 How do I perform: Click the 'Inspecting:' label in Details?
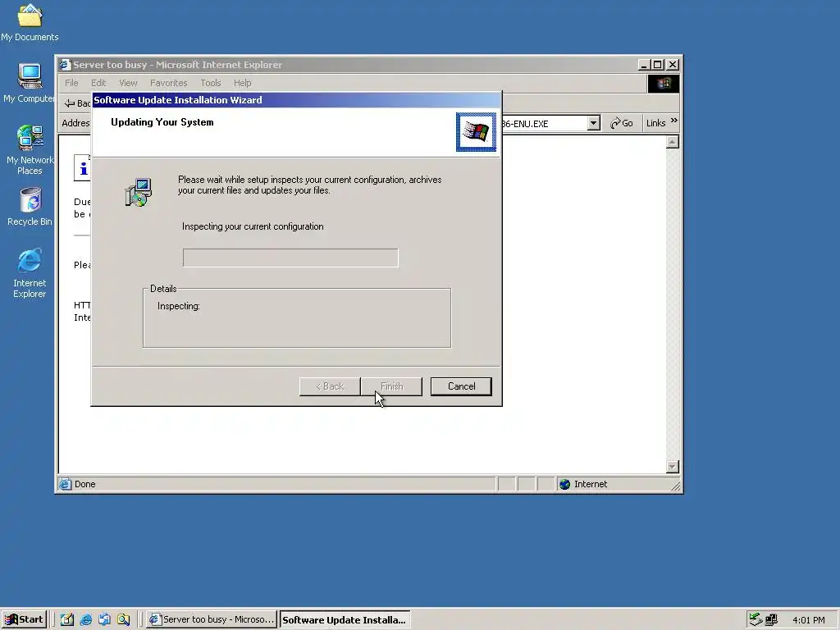[x=178, y=306]
